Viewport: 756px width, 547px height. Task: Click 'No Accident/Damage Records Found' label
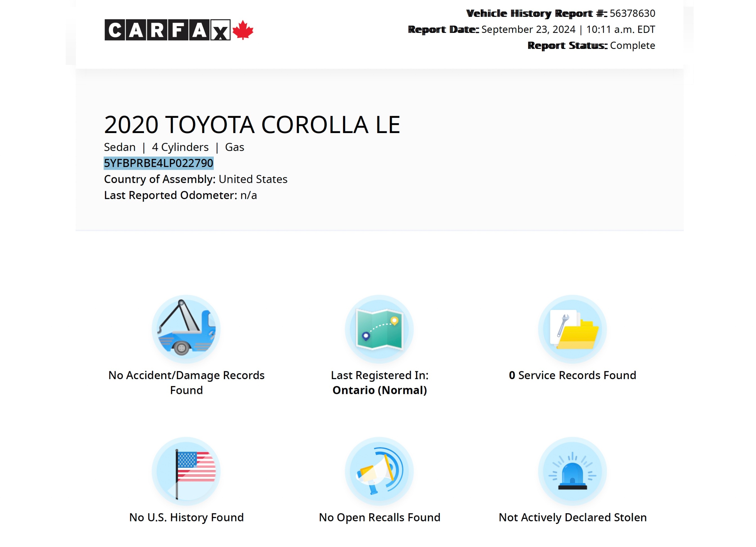(186, 383)
